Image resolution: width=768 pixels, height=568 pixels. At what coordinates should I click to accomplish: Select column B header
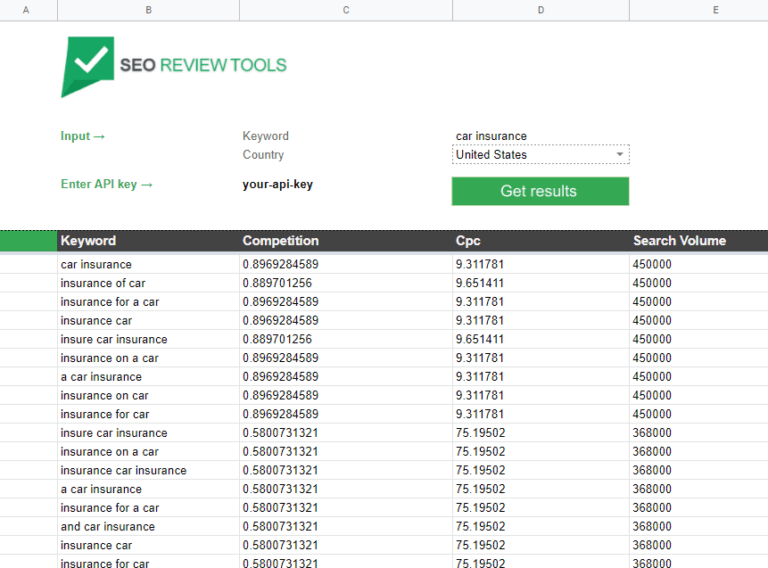point(148,10)
